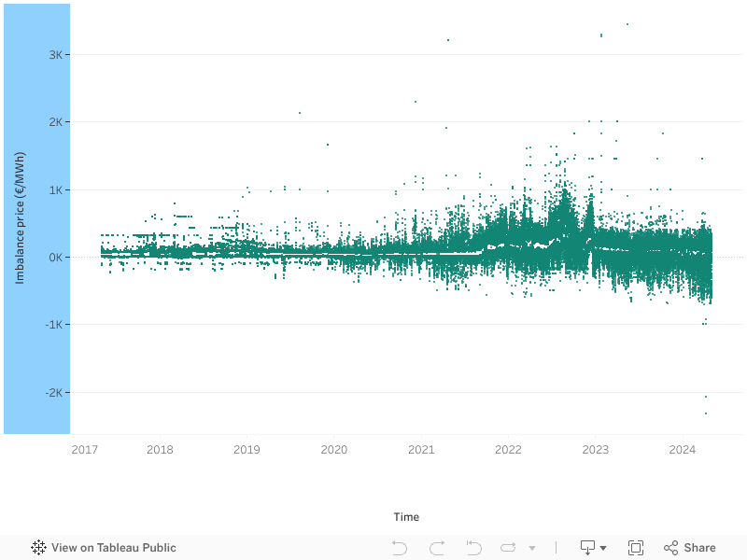Click the Tableau logo icon

[38, 548]
